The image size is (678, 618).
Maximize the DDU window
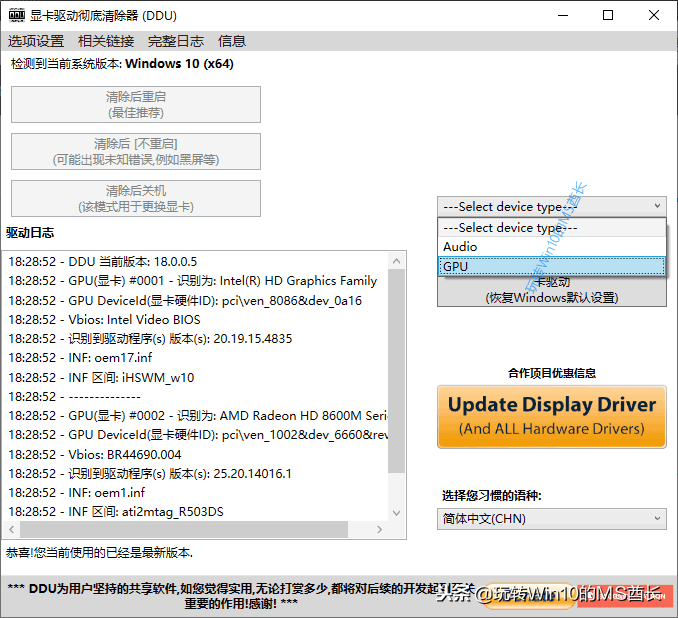click(608, 16)
